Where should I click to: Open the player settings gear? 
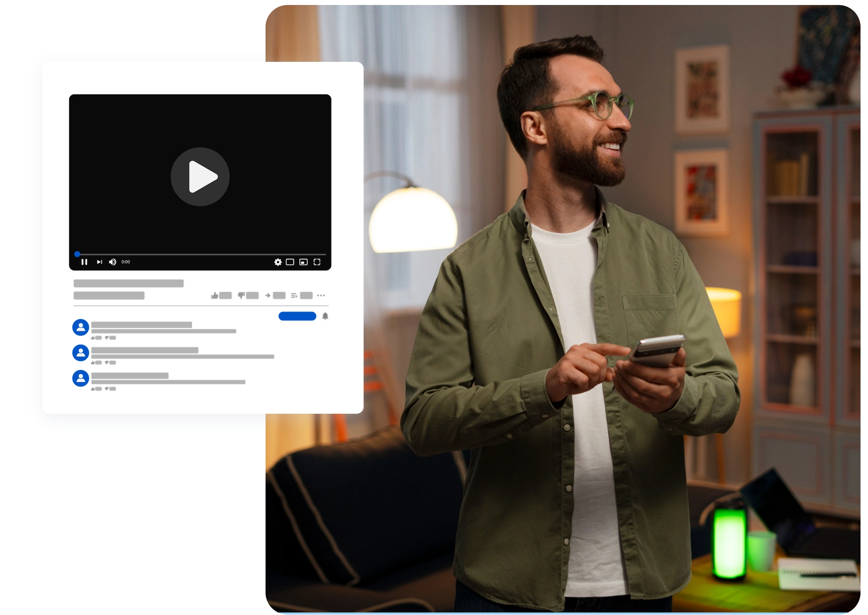point(278,262)
